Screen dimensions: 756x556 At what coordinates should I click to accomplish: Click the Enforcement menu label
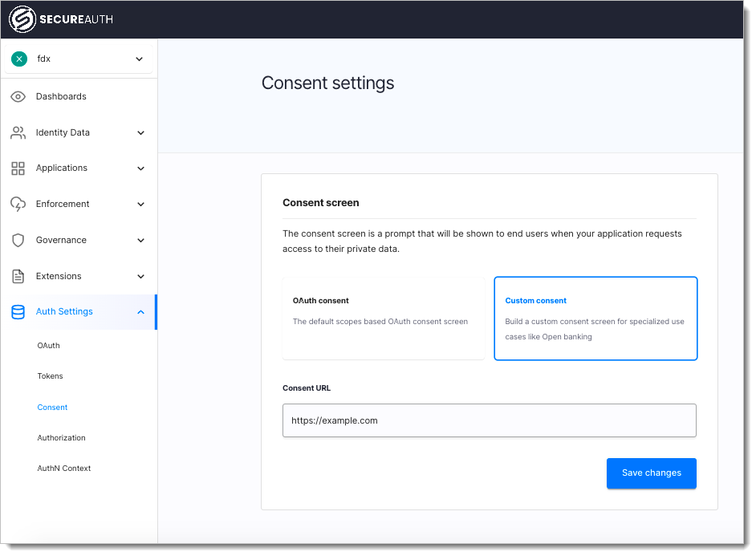pyautogui.click(x=63, y=204)
